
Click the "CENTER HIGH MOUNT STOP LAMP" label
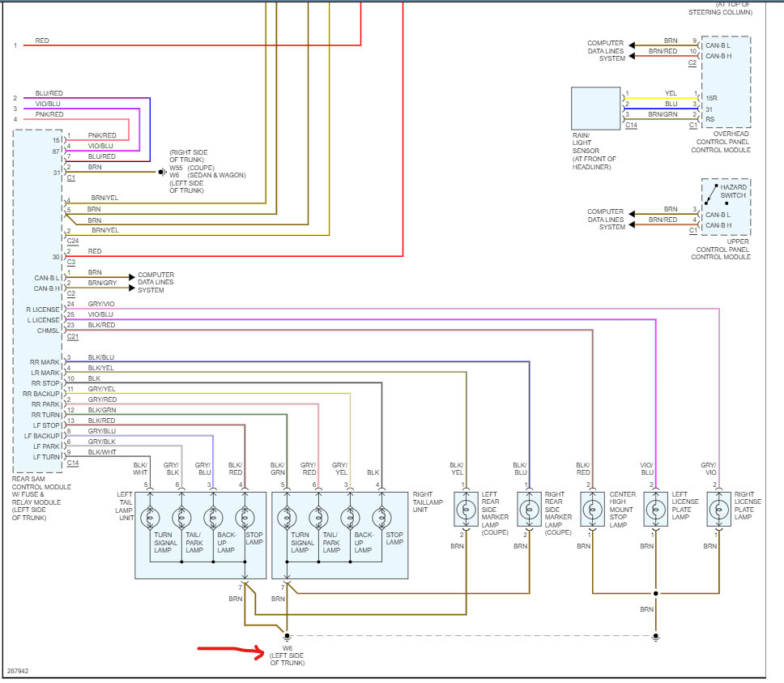(622, 510)
